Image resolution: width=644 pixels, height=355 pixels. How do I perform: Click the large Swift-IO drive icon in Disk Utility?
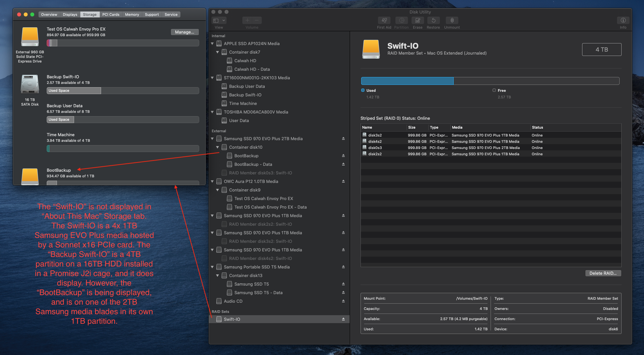point(371,49)
